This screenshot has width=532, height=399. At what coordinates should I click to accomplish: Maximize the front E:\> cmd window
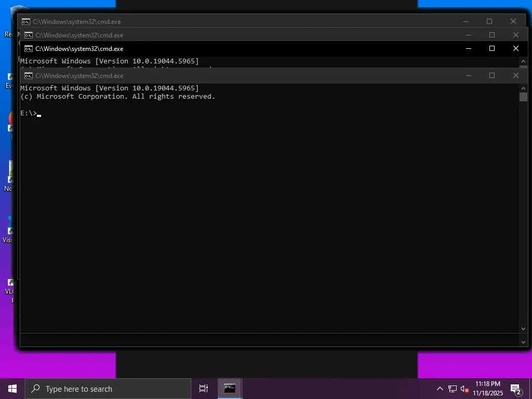(x=492, y=76)
